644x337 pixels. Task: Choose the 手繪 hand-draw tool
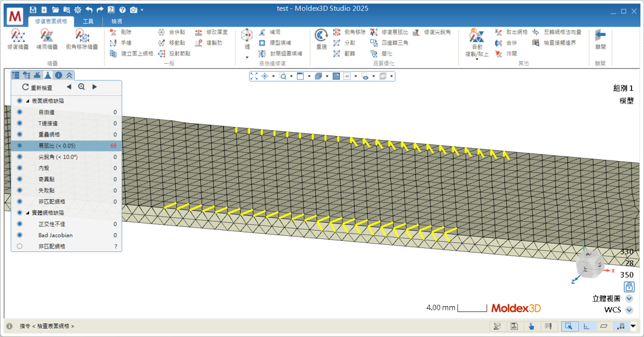coord(121,43)
